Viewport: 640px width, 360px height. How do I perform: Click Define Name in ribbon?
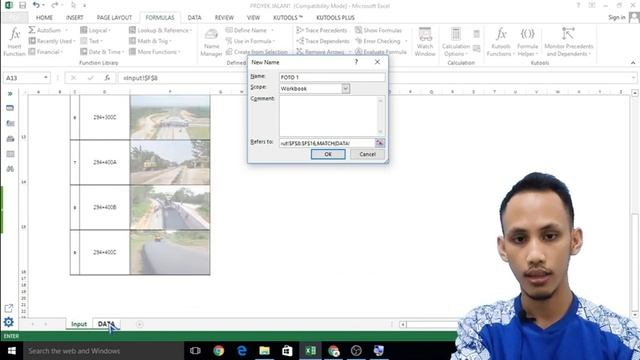point(250,30)
